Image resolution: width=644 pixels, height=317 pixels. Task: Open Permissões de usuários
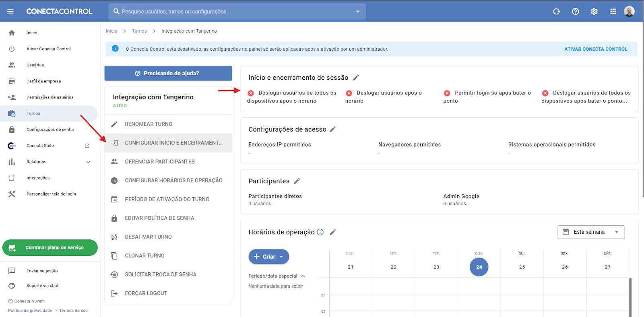(50, 97)
